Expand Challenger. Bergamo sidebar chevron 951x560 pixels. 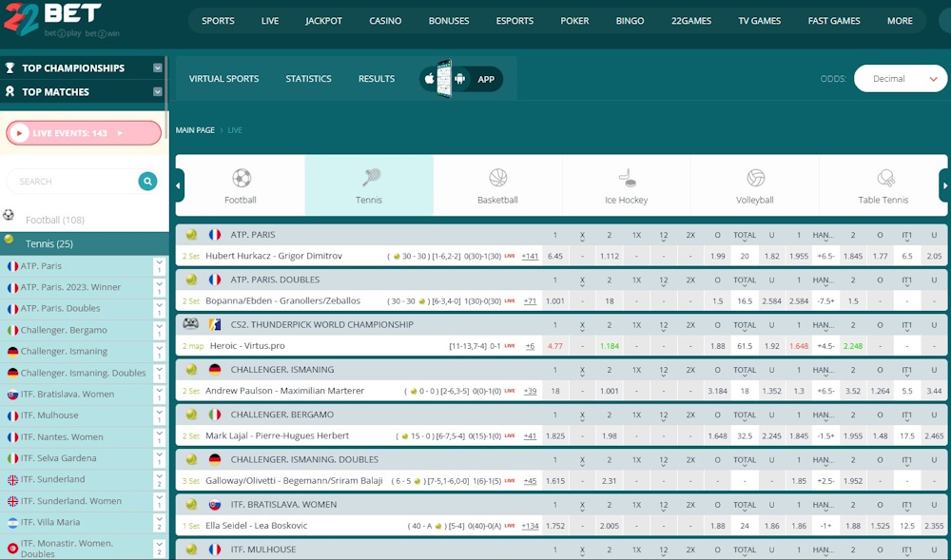click(x=159, y=330)
